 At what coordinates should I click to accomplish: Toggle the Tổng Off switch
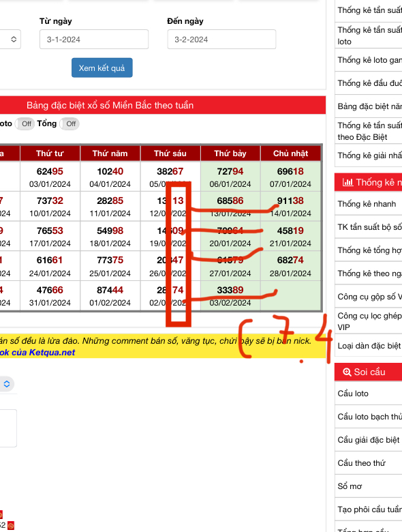(69, 124)
